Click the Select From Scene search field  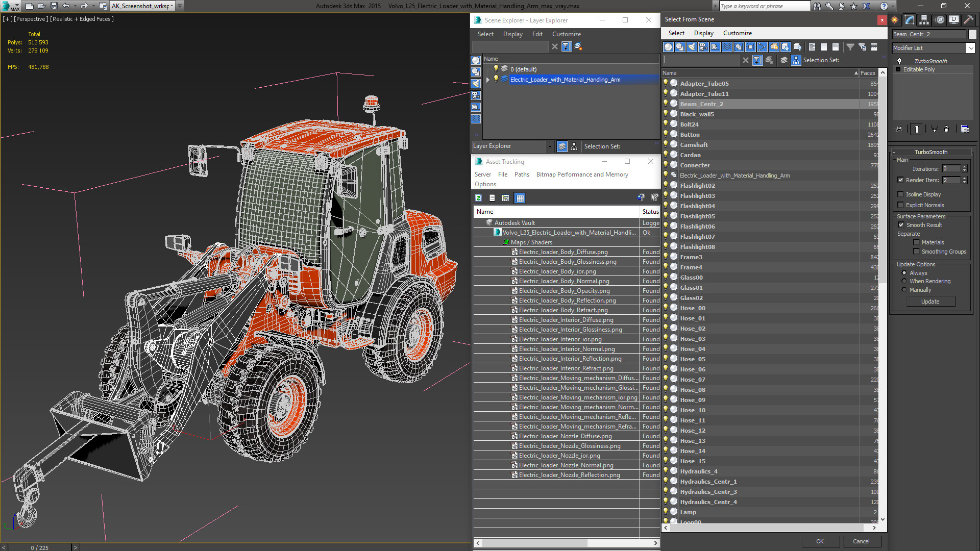[x=701, y=60]
